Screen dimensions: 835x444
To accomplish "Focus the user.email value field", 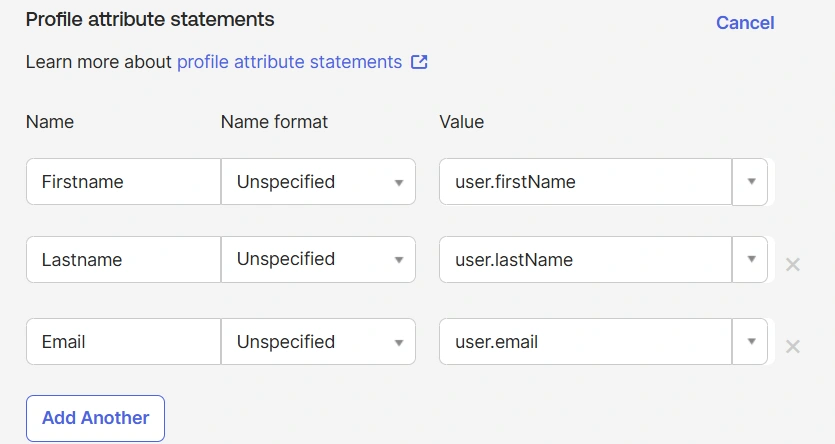I will pos(586,341).
